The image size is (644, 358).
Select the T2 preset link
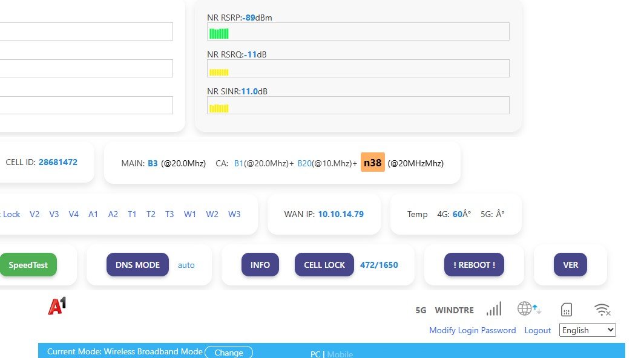pos(151,214)
